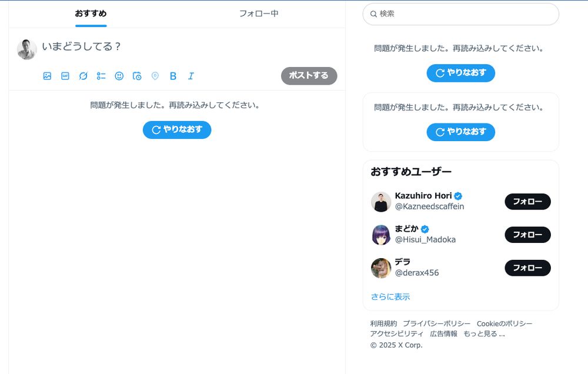588x374 pixels.
Task: Select the Grok icon in the composer
Action: 83,76
